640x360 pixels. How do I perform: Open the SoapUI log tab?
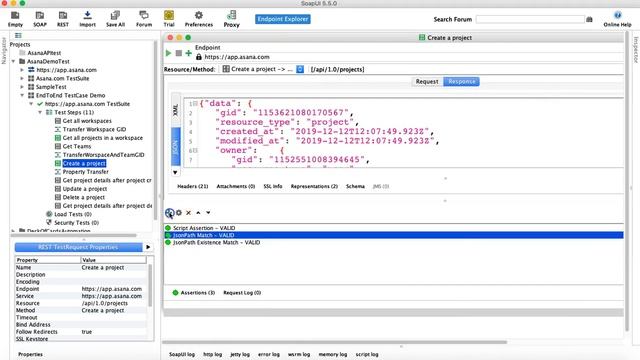182,354
